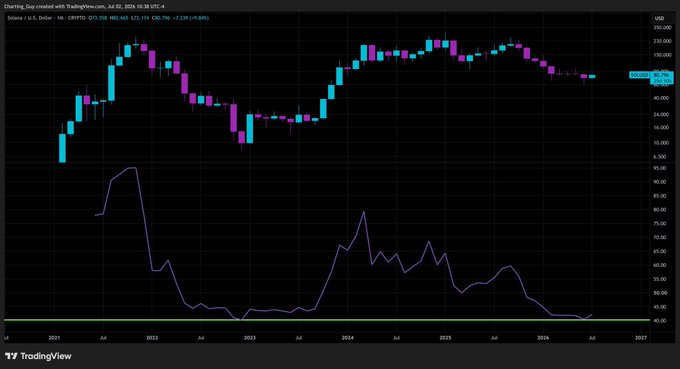The width and height of the screenshot is (680, 369).
Task: Click the 60.00 indicator axis label
Action: [x=660, y=265]
